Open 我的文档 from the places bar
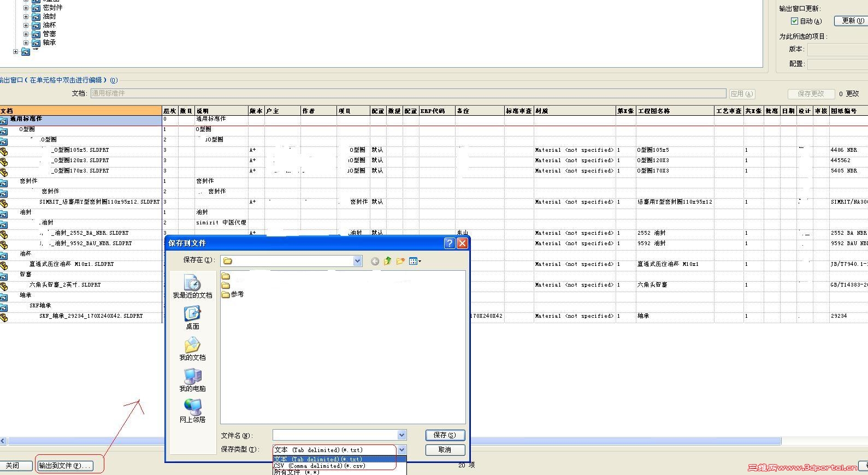The height and width of the screenshot is (475, 868). point(192,348)
